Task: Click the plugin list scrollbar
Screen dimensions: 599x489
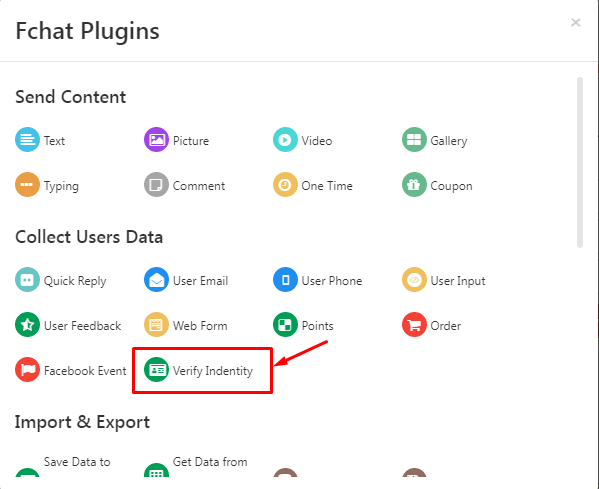Action: pyautogui.click(x=580, y=162)
